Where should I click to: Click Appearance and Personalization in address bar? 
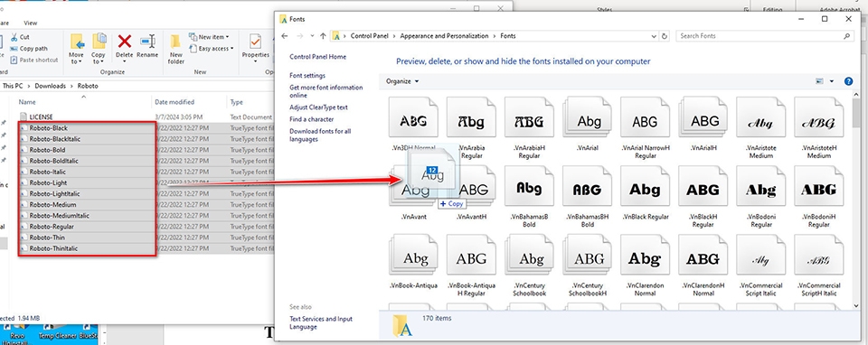[444, 36]
